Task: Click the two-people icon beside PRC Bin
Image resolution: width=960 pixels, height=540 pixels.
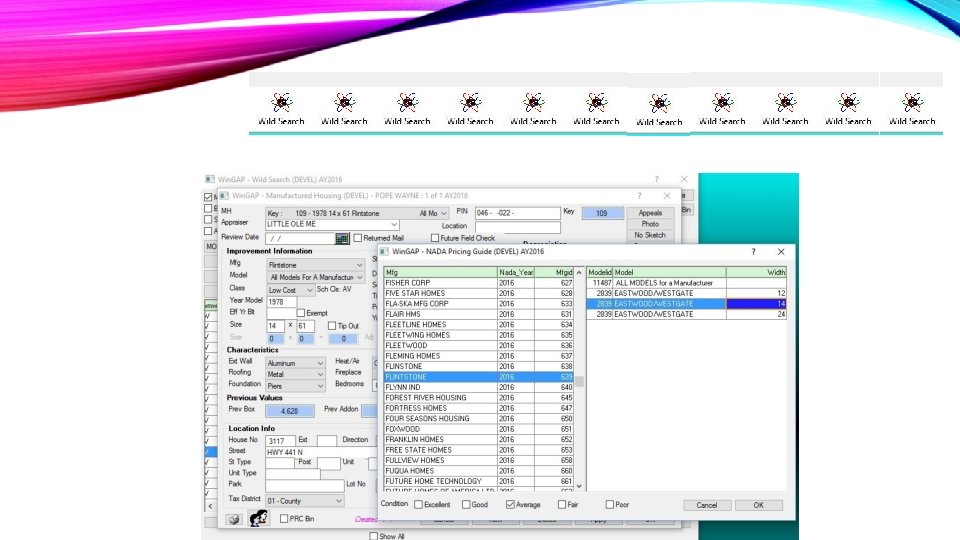Action: pos(258,518)
